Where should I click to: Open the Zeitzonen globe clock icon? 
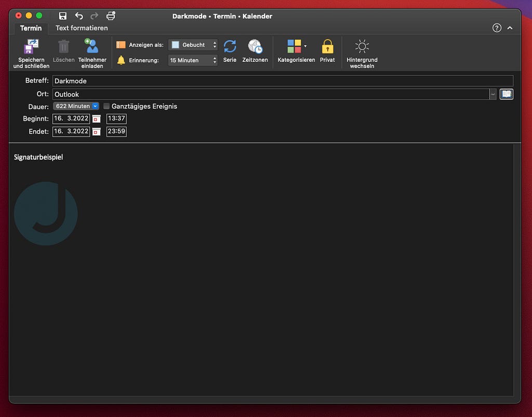[255, 46]
